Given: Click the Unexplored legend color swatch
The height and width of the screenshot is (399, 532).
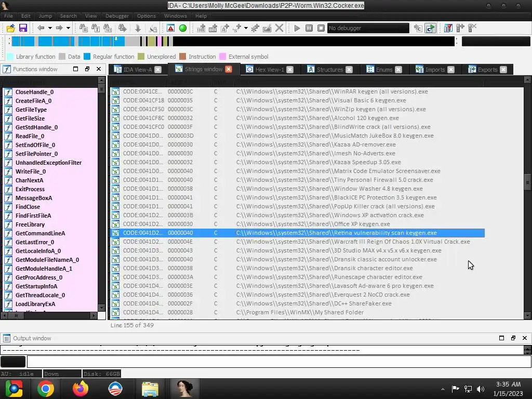Looking at the screenshot, I should [x=141, y=57].
